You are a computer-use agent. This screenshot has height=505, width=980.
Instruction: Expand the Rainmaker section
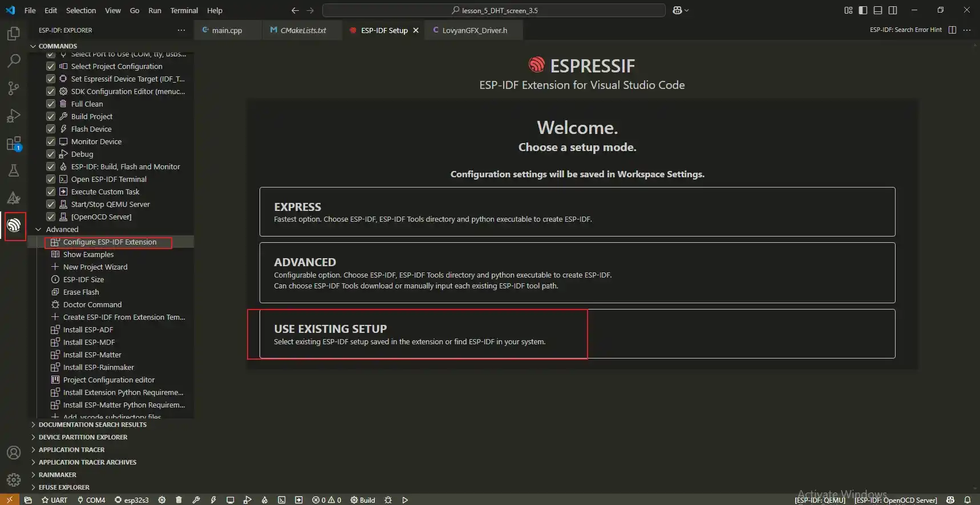tap(57, 475)
